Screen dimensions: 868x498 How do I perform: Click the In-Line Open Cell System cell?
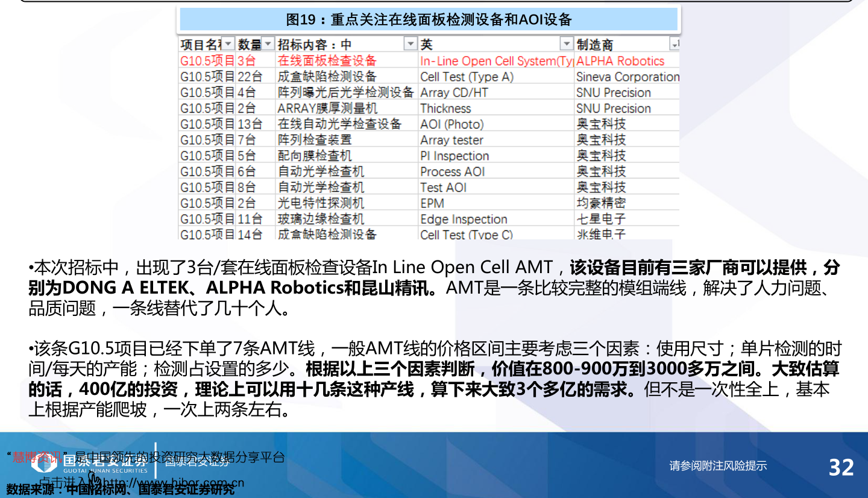pos(496,61)
